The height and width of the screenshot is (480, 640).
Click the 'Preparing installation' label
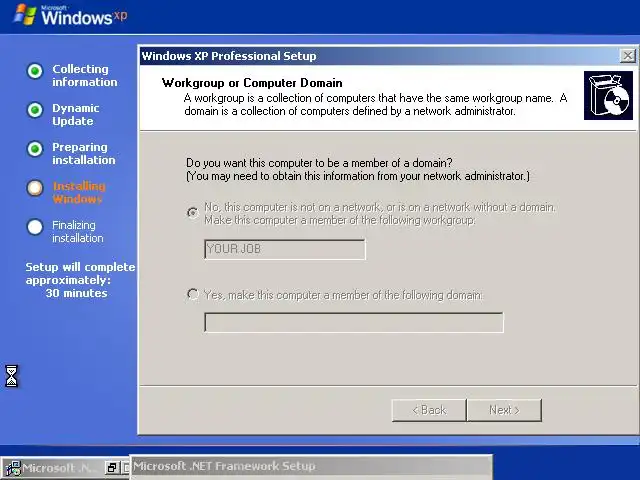[x=84, y=153]
